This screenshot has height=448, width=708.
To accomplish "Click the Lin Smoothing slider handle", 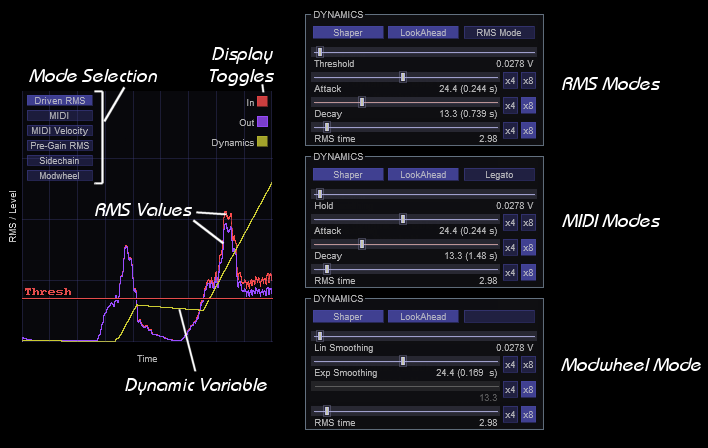I will tap(320, 336).
